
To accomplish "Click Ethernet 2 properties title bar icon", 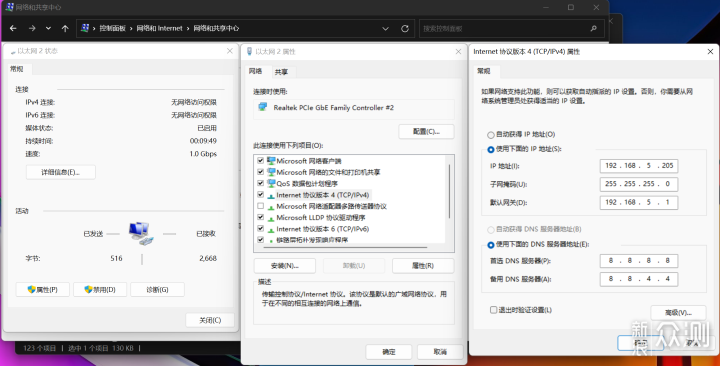I will click(249, 51).
